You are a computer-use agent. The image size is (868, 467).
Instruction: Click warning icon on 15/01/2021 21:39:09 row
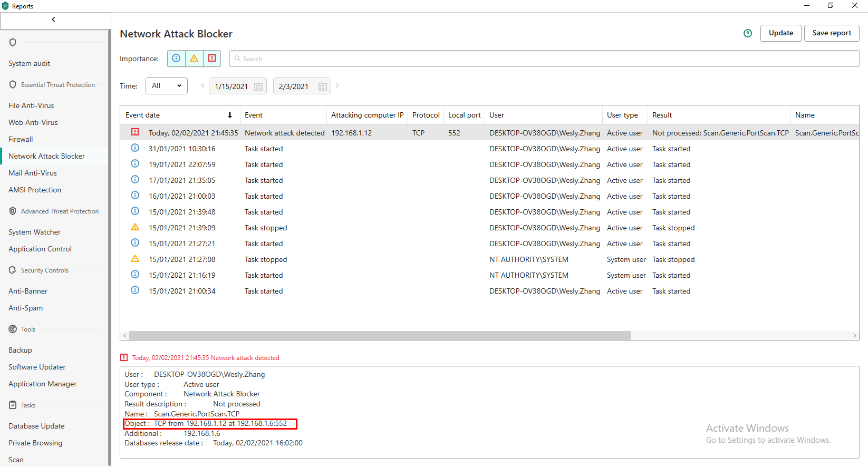click(135, 227)
